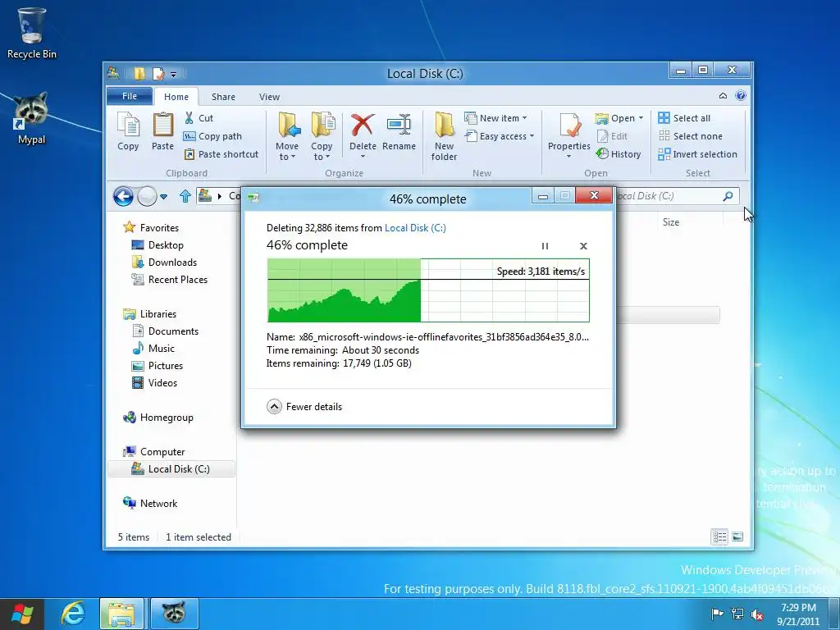Click the Edit ribbon command
Viewport: 840px width, 630px height.
[x=612, y=136]
